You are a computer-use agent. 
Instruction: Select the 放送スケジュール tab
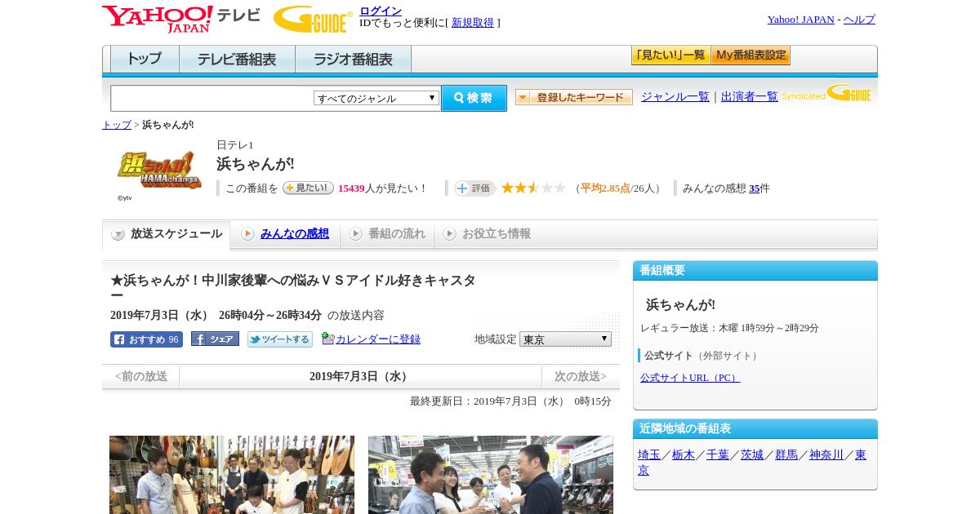click(167, 234)
